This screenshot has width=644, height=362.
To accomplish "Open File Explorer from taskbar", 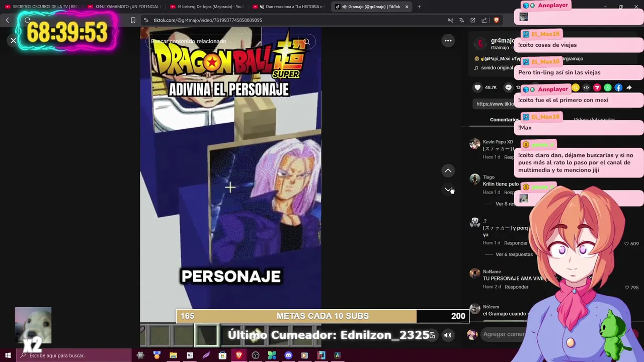I will tap(173, 355).
